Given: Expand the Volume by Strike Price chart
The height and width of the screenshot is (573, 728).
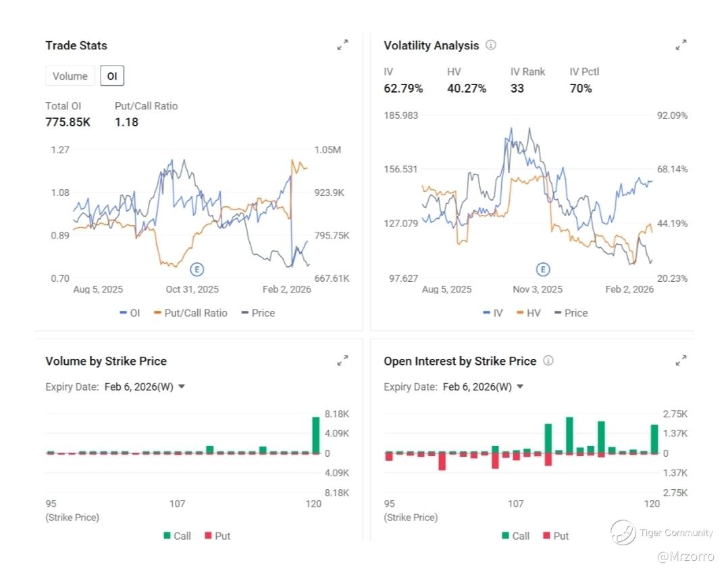Looking at the screenshot, I should pyautogui.click(x=343, y=361).
